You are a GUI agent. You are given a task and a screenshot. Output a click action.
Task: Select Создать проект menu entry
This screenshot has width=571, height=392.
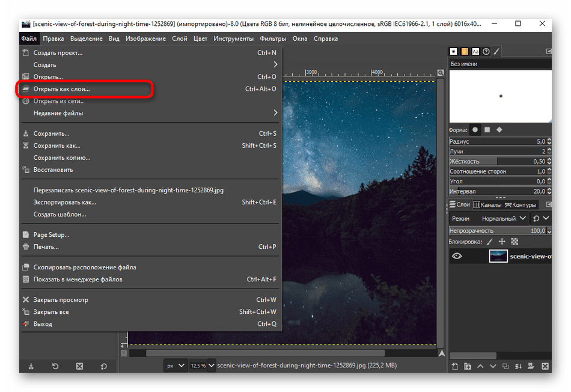pyautogui.click(x=151, y=53)
